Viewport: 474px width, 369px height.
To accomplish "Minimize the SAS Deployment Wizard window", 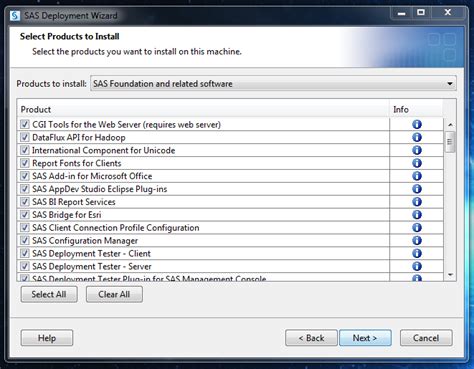I will point(402,13).
